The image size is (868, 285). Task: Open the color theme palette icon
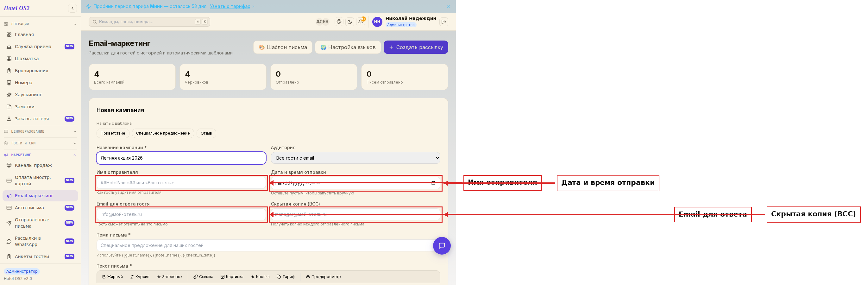pyautogui.click(x=339, y=22)
